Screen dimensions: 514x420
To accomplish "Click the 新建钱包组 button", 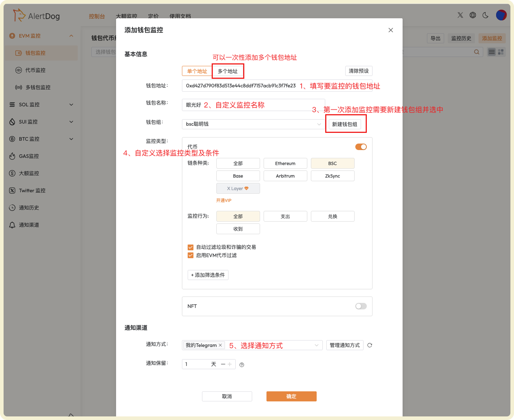I will tap(345, 124).
